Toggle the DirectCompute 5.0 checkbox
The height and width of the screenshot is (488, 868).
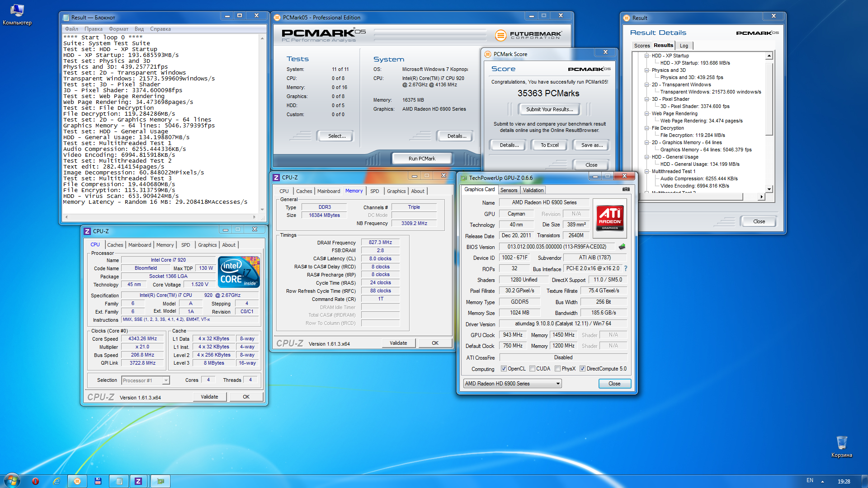tap(582, 369)
